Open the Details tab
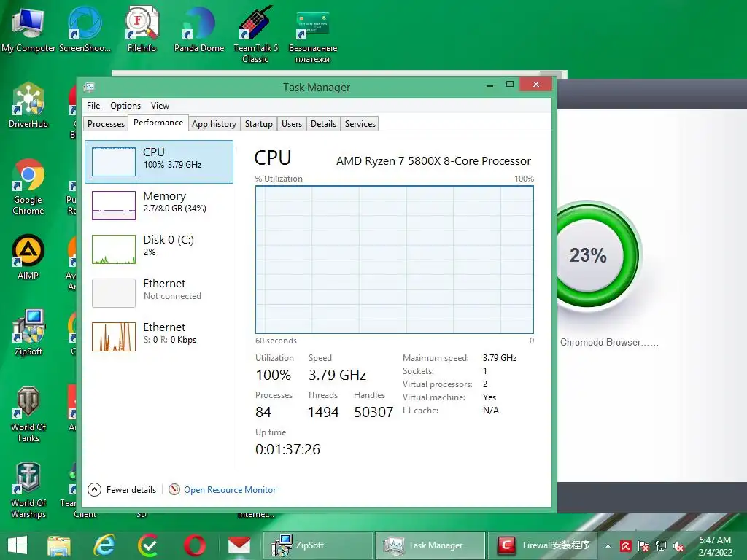 [323, 124]
